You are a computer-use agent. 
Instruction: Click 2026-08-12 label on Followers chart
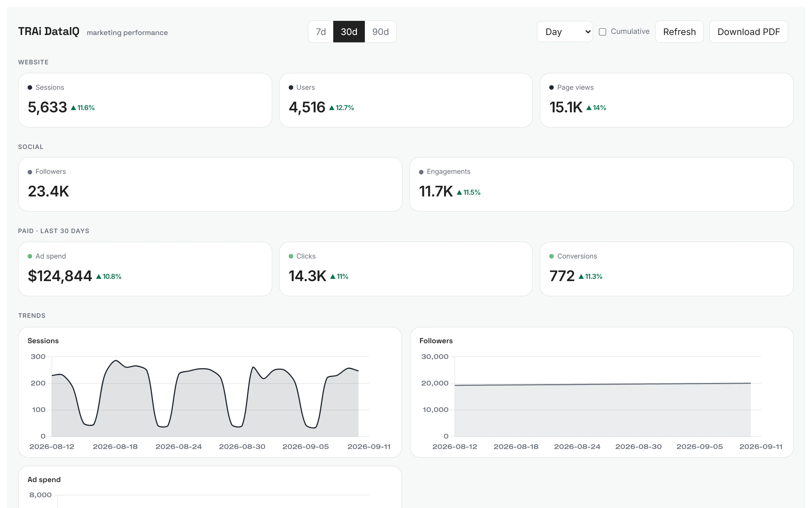tap(455, 446)
